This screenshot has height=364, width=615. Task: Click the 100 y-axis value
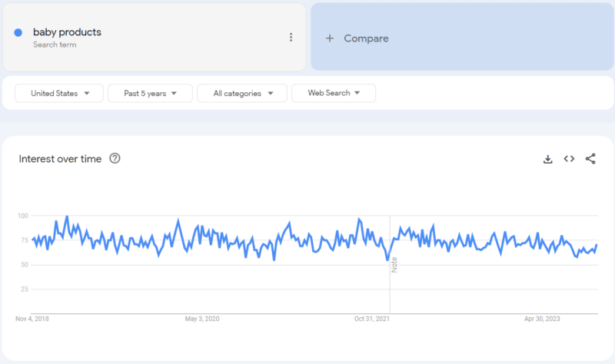pos(23,216)
